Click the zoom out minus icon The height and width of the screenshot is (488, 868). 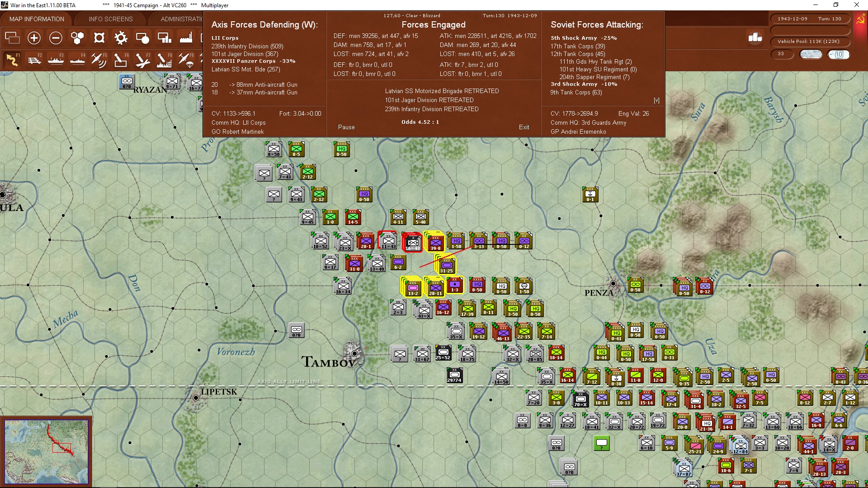click(x=56, y=38)
